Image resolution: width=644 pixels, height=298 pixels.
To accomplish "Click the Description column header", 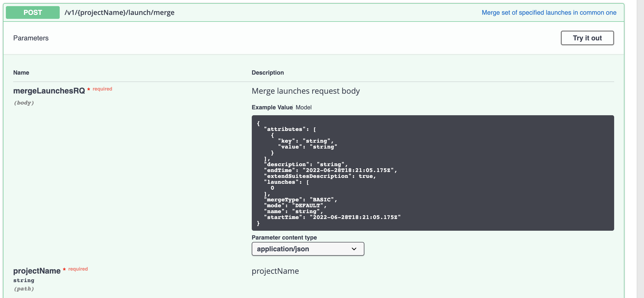I will click(x=267, y=72).
